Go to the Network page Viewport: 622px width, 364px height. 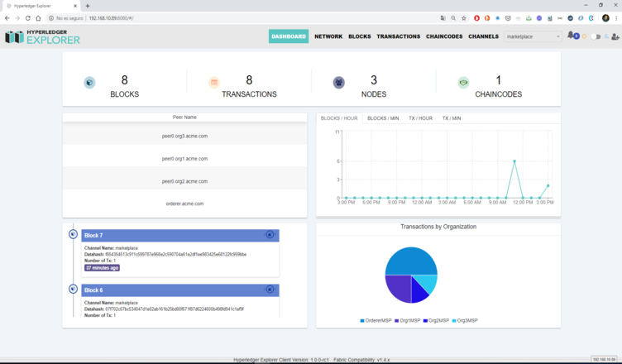click(x=328, y=36)
